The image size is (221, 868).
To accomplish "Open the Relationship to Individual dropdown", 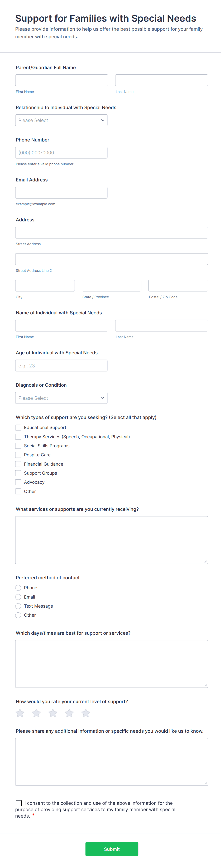I will pos(61,120).
